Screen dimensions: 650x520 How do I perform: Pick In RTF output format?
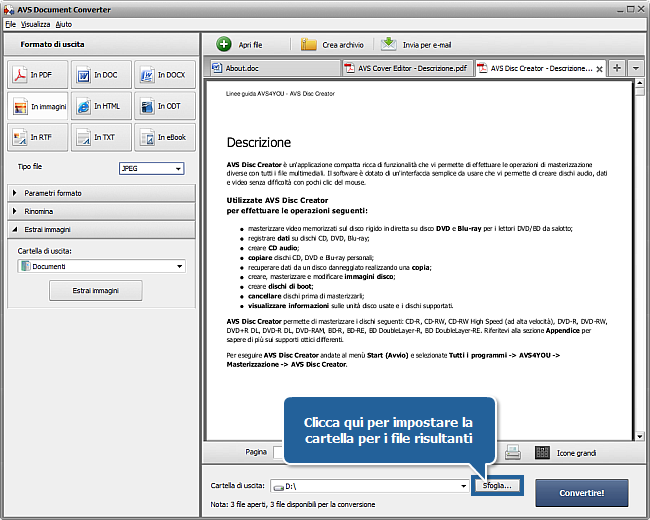pyautogui.click(x=37, y=137)
